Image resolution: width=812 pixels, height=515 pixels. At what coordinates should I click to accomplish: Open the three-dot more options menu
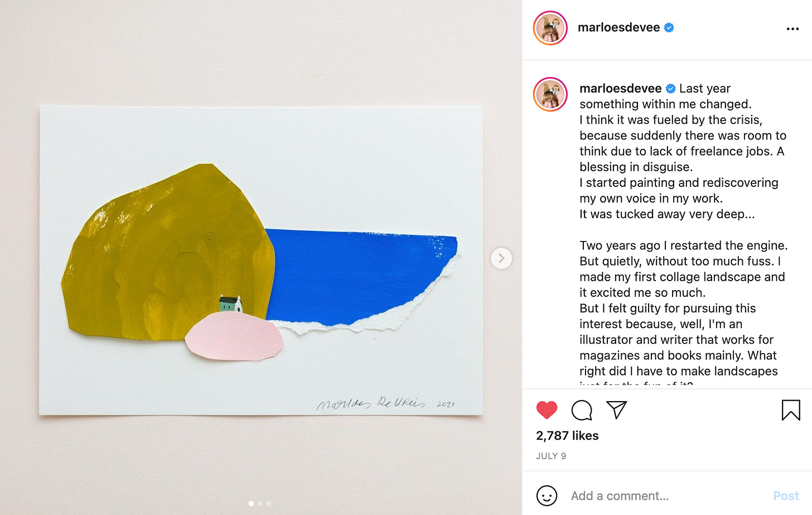792,28
